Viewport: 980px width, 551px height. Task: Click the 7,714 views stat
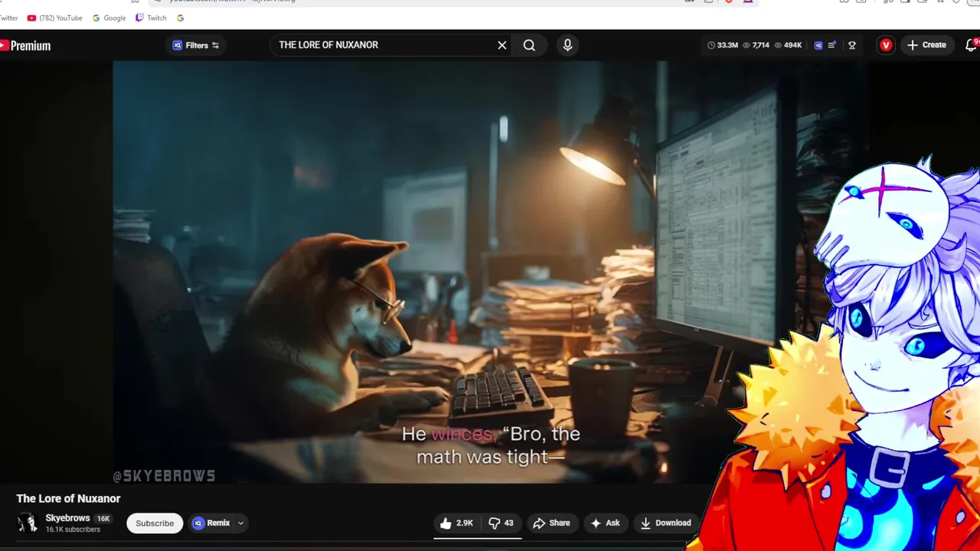(756, 45)
